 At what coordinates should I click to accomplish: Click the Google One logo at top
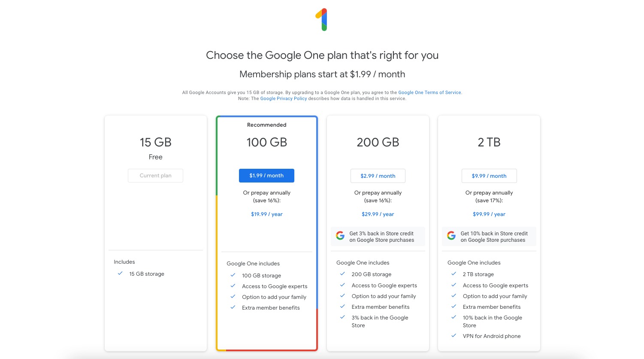pyautogui.click(x=322, y=20)
